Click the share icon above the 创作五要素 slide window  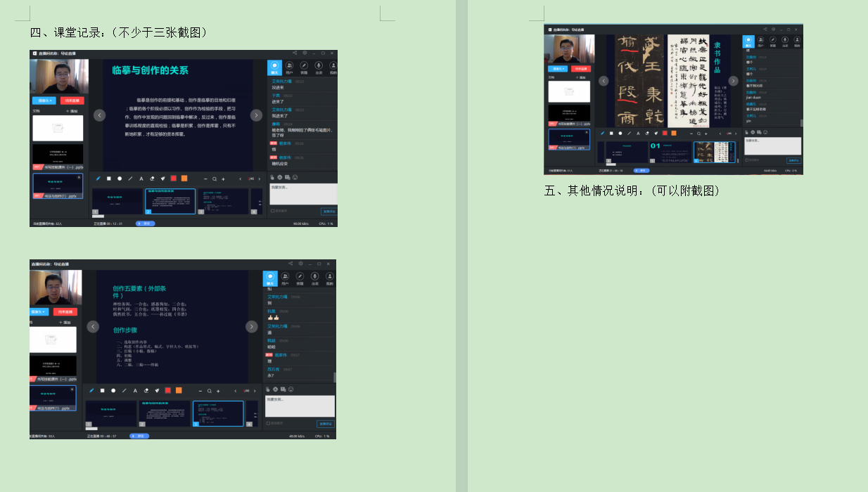click(x=290, y=264)
